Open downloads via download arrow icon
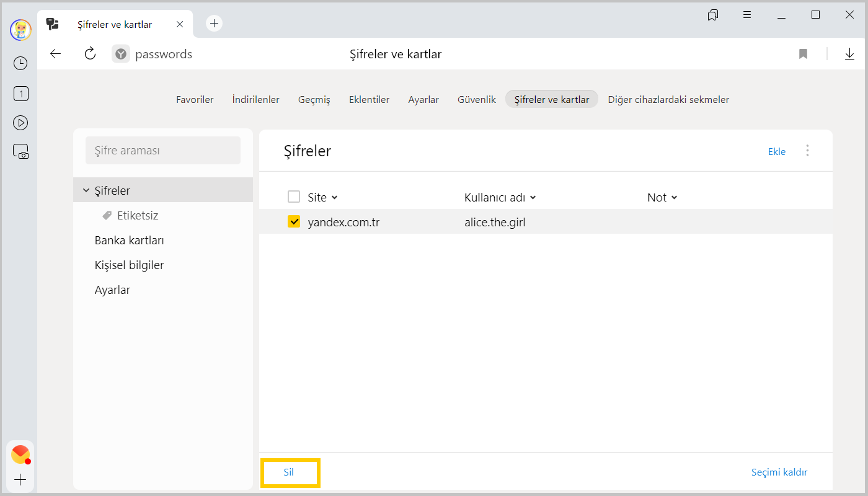The height and width of the screenshot is (496, 868). [849, 54]
